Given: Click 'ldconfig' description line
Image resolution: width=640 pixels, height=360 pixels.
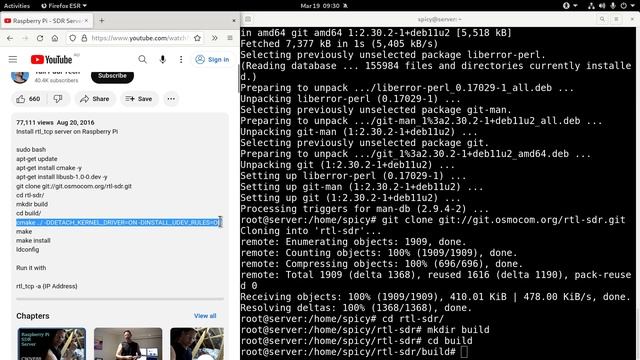Looking at the screenshot, I should pos(28,249).
